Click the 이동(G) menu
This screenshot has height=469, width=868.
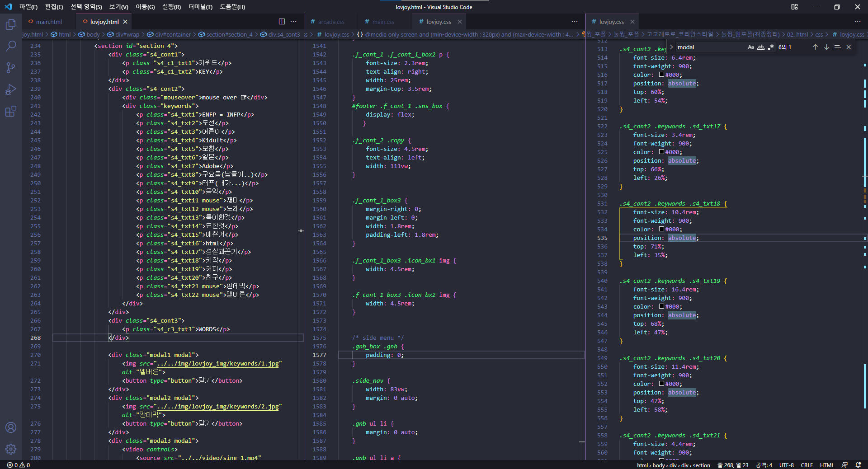pos(145,7)
